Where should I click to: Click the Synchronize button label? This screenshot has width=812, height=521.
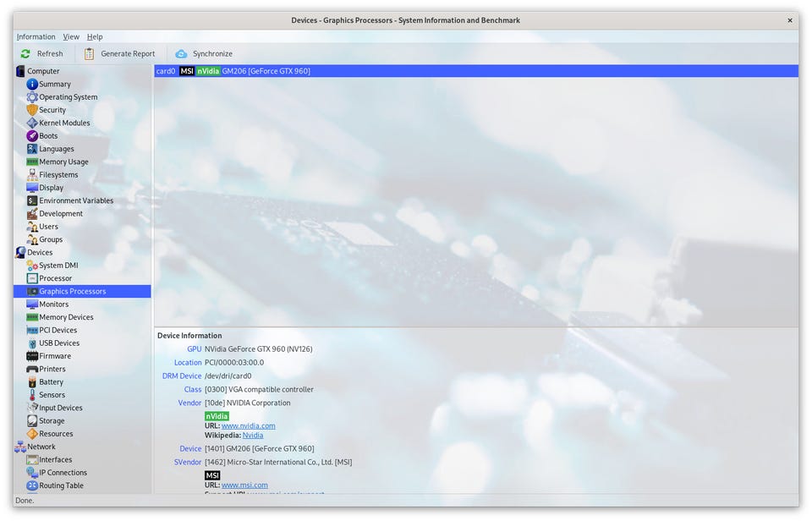click(212, 54)
